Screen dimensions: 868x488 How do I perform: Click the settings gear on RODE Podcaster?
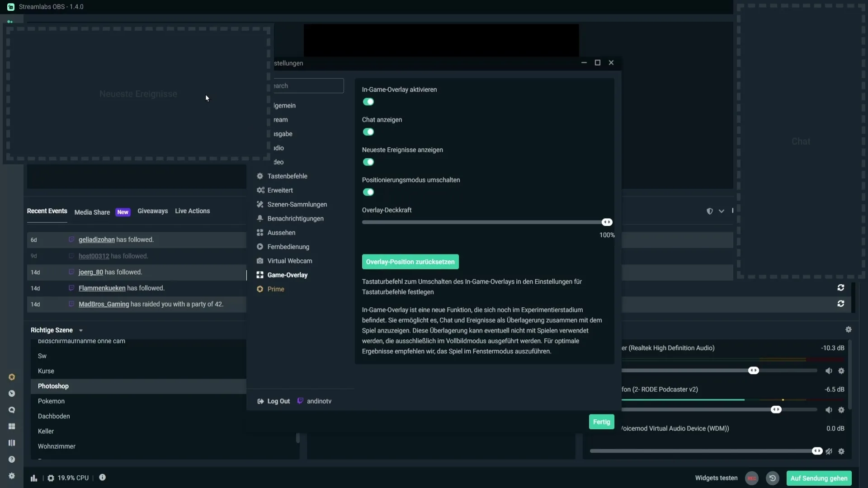[x=841, y=409]
